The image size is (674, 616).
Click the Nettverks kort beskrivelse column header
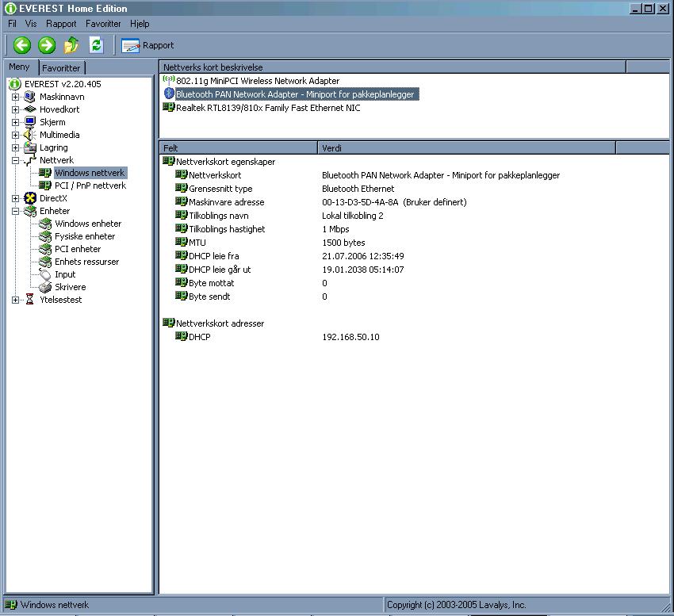pyautogui.click(x=393, y=67)
